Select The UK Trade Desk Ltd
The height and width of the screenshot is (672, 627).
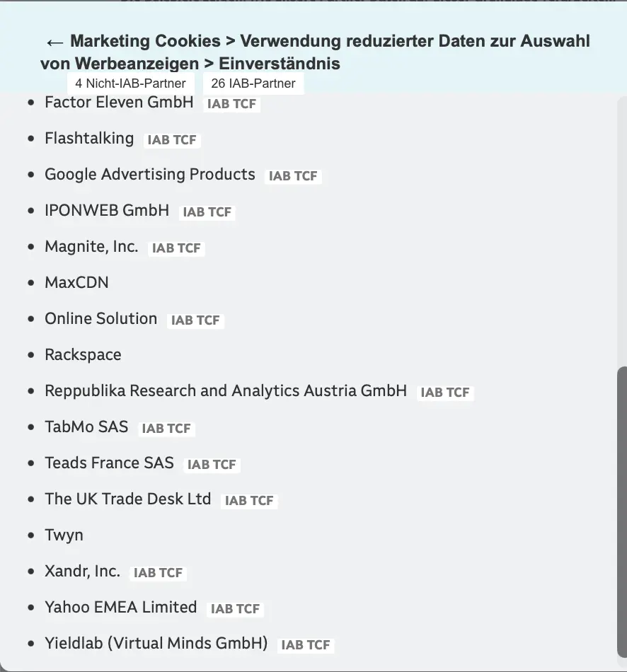[x=128, y=499]
